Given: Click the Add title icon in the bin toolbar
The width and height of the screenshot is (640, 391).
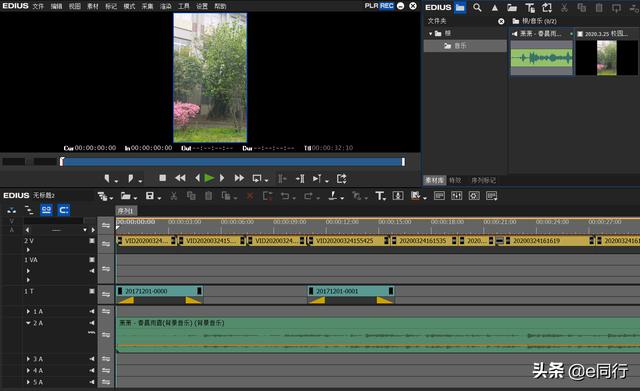Looking at the screenshot, I should coord(530,7).
